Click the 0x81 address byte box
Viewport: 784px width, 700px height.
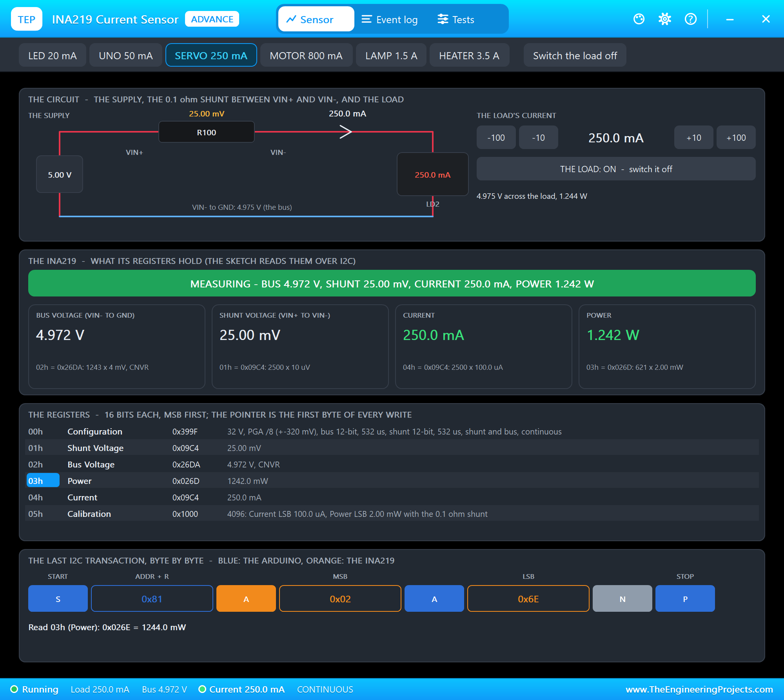[152, 599]
